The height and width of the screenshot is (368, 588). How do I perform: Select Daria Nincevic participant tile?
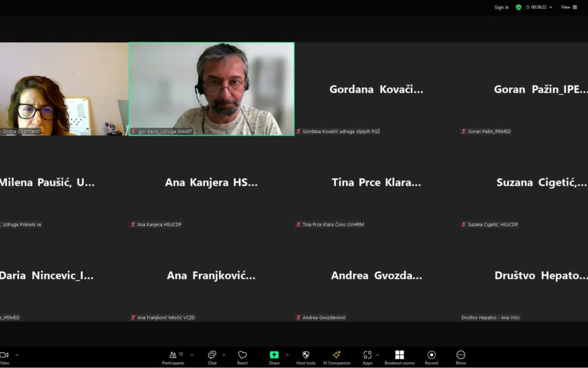coord(64,275)
